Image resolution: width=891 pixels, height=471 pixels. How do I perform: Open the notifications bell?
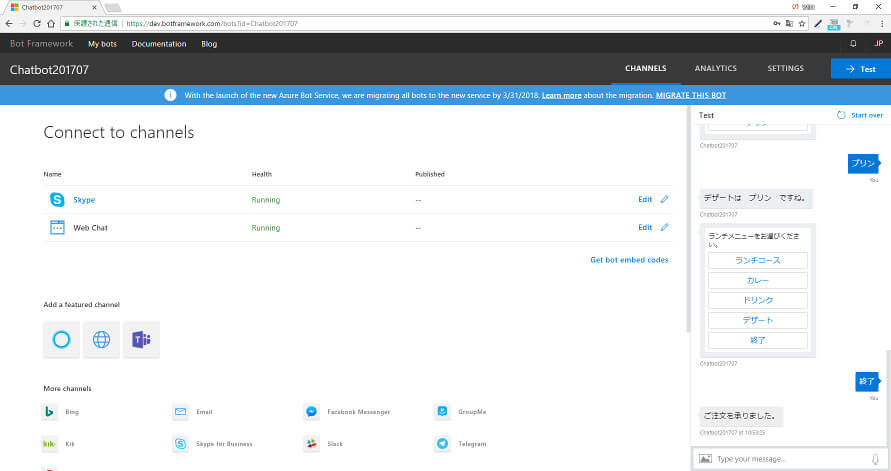pyautogui.click(x=853, y=44)
